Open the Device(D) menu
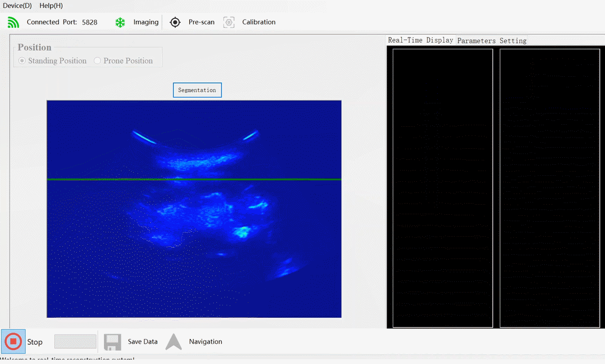The width and height of the screenshot is (605, 364). [x=18, y=6]
